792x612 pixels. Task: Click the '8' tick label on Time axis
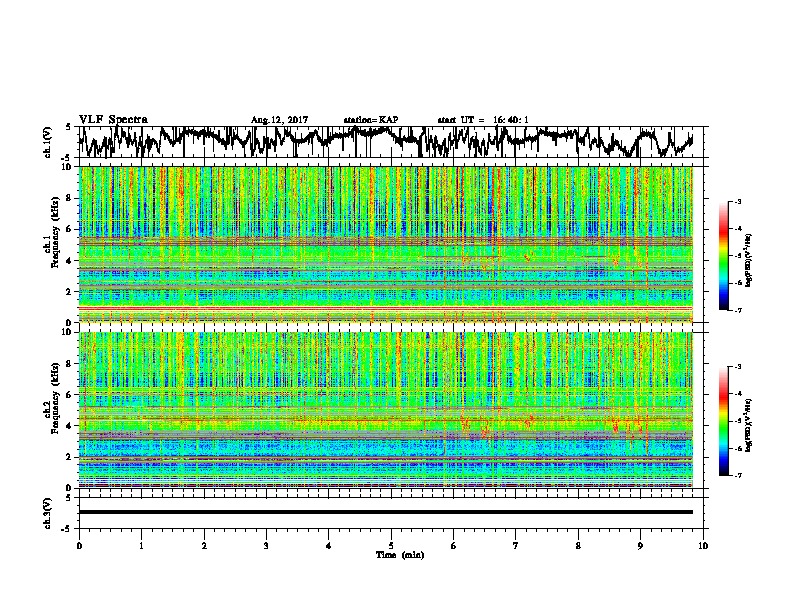(578, 546)
